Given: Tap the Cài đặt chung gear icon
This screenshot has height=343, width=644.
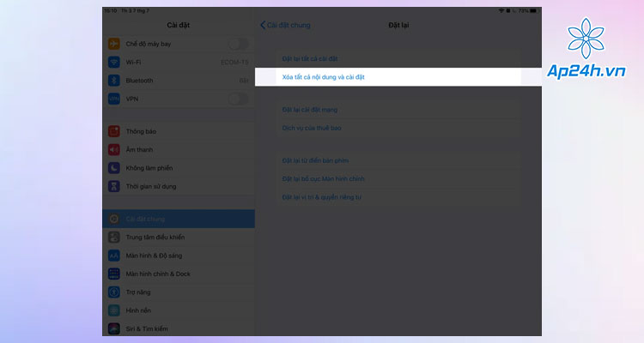Looking at the screenshot, I should coord(113,219).
